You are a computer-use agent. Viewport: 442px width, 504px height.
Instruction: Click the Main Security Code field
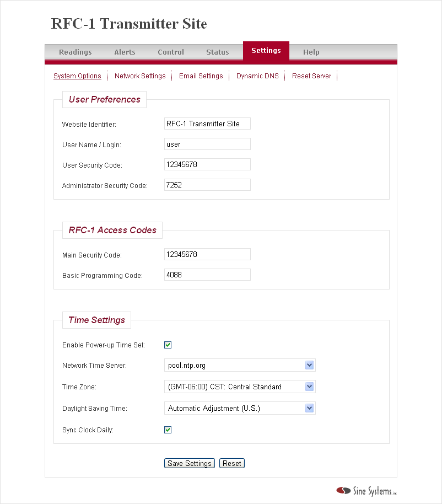[207, 254]
